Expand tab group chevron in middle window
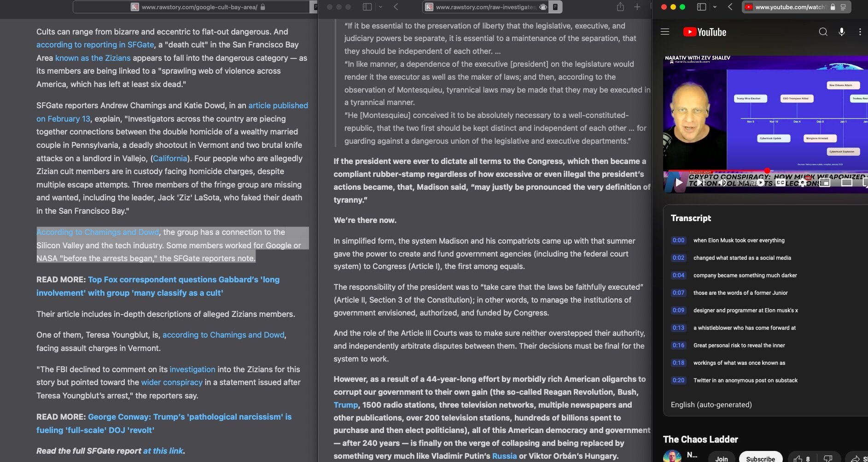 point(380,7)
